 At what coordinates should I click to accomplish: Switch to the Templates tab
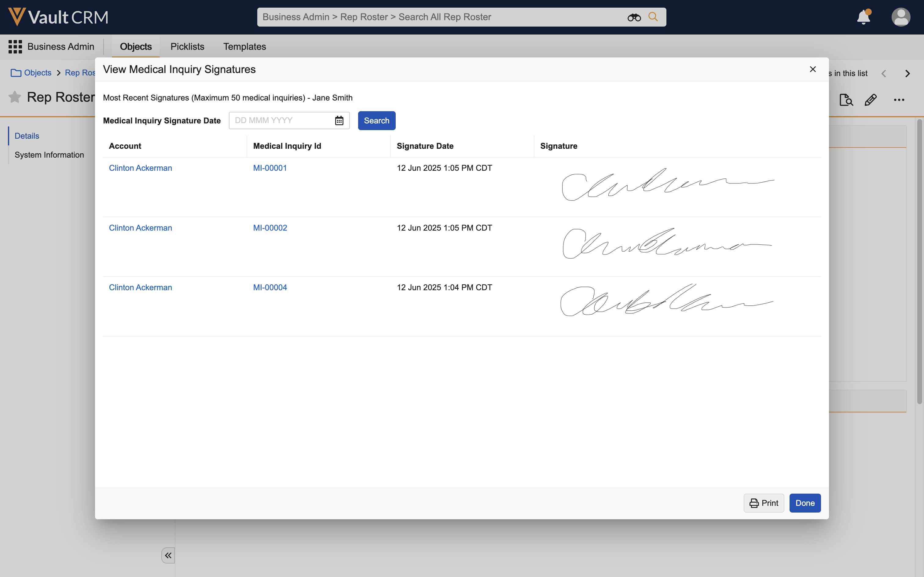click(244, 46)
